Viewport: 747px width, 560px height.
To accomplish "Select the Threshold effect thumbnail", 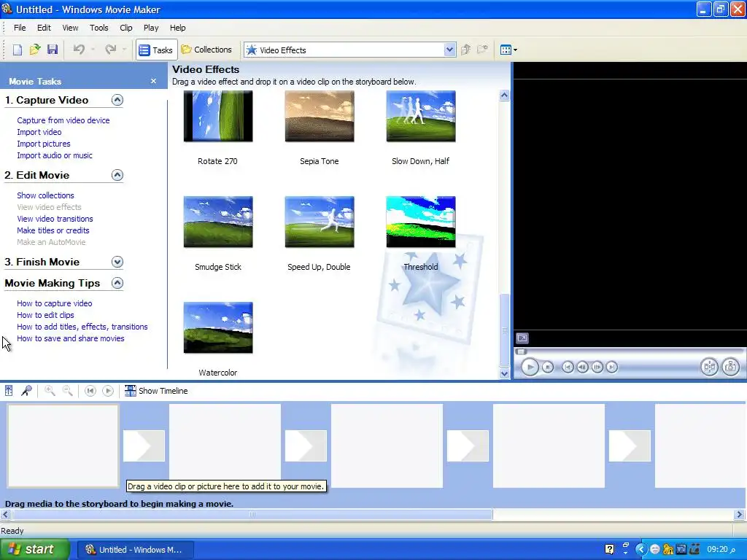I will click(x=421, y=222).
